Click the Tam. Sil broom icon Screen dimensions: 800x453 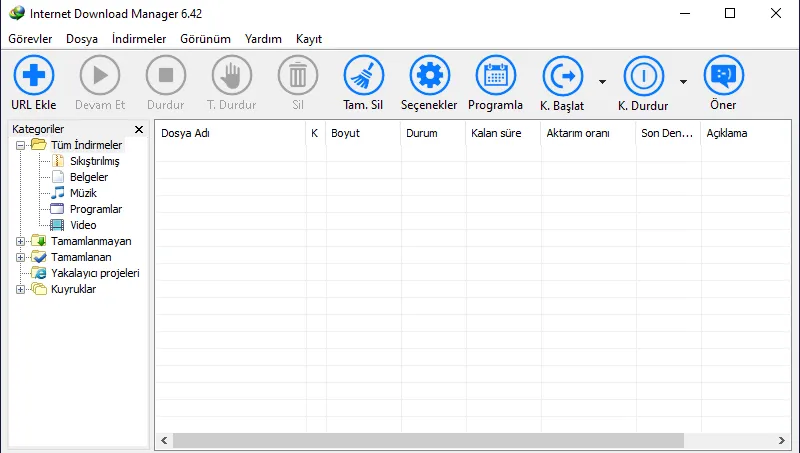[x=364, y=76]
